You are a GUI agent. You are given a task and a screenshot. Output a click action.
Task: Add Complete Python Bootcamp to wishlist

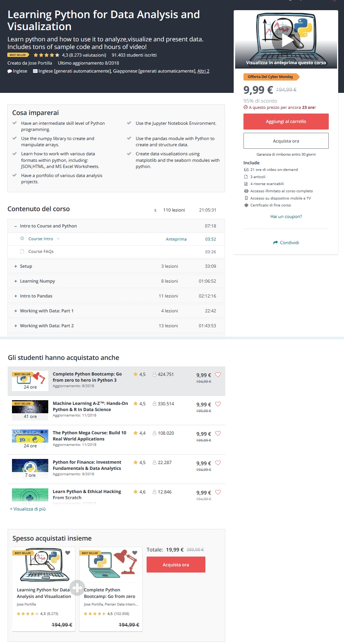click(218, 375)
